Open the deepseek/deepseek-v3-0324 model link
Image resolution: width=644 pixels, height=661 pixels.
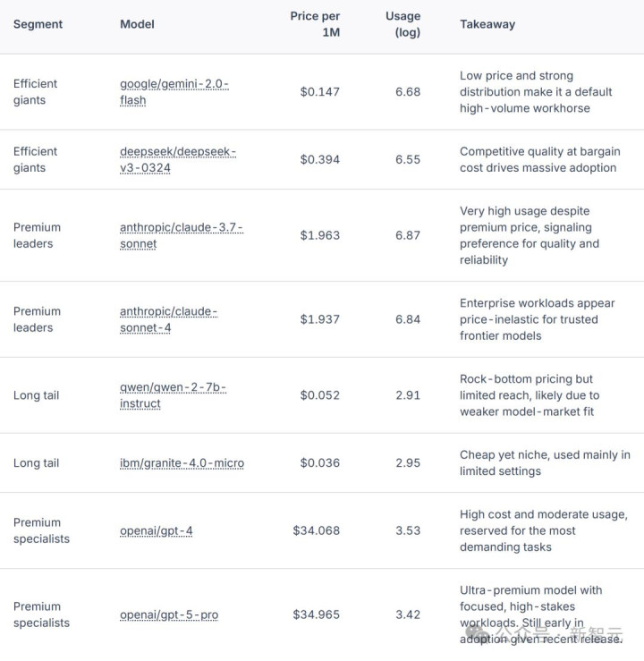pyautogui.click(x=178, y=159)
